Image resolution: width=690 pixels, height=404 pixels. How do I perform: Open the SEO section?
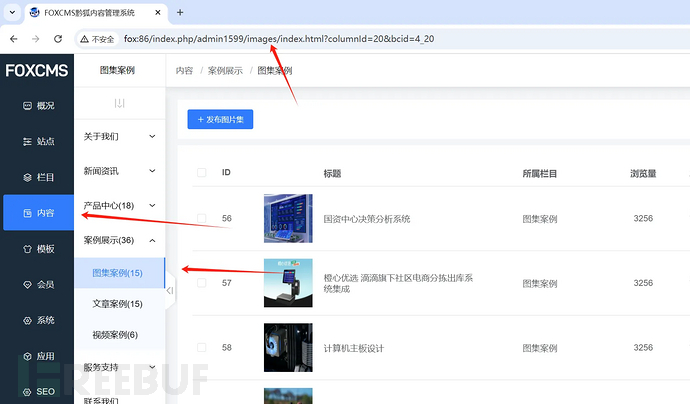pos(38,392)
